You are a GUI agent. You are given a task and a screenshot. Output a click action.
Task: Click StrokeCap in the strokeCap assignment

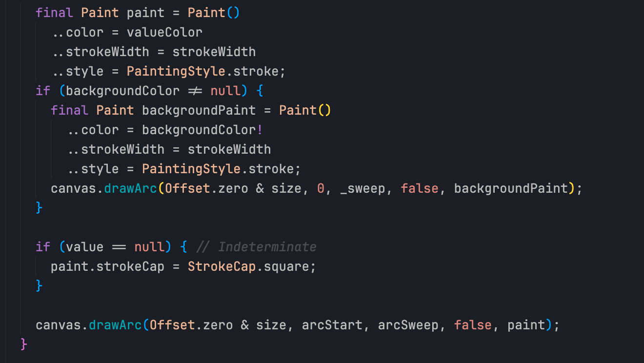point(221,266)
